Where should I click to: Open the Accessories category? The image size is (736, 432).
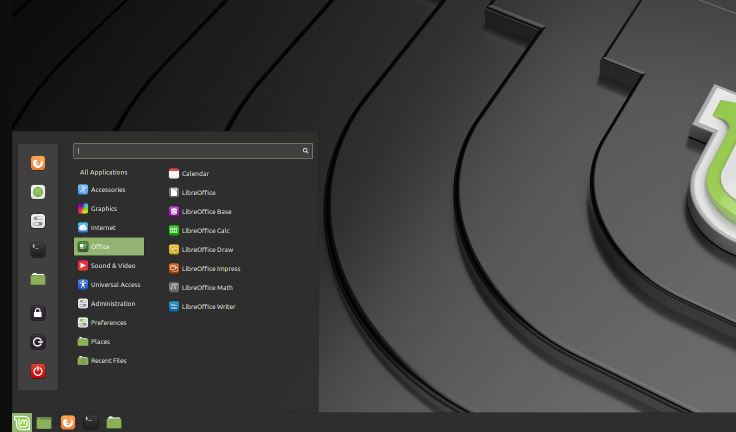[x=109, y=190]
